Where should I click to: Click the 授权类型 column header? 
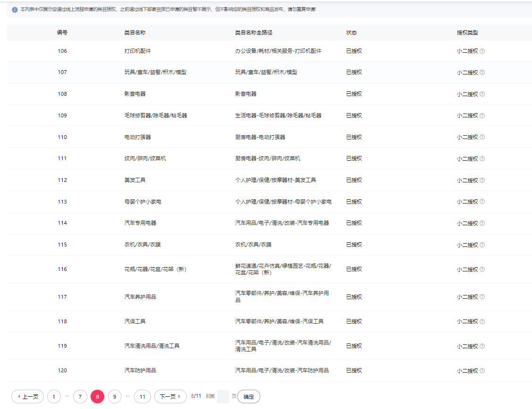[467, 33]
